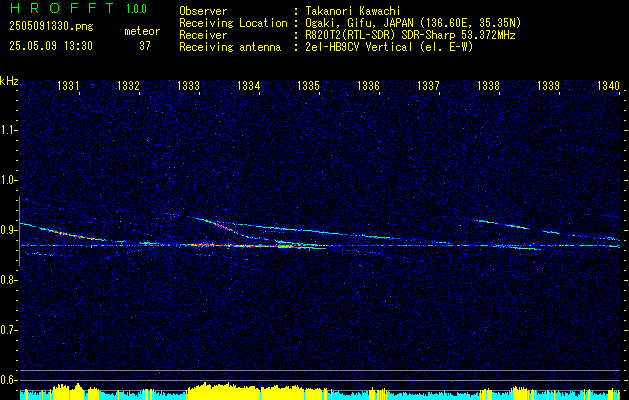Click the meteor label
The image size is (629, 400).
142,31
